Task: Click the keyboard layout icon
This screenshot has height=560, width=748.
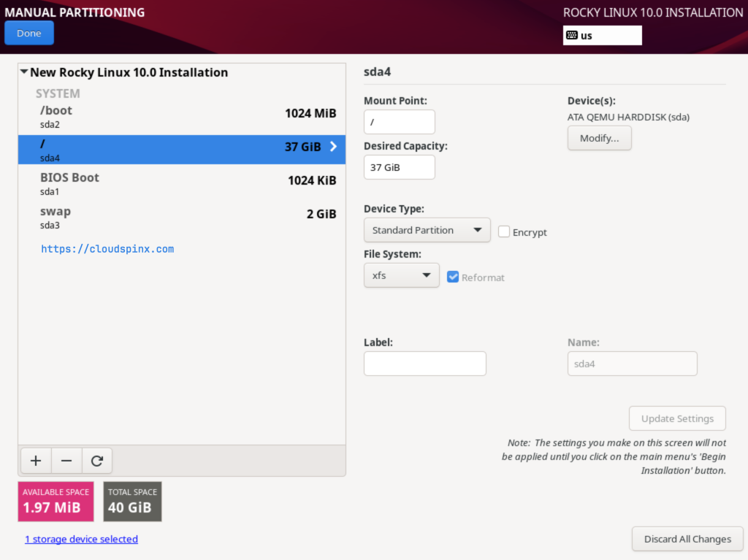Action: tap(572, 35)
